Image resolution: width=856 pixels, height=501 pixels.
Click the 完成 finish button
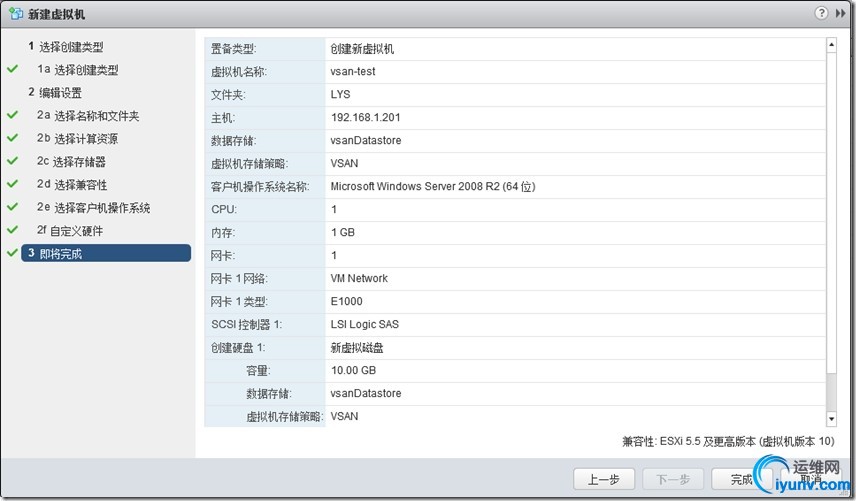pyautogui.click(x=741, y=480)
